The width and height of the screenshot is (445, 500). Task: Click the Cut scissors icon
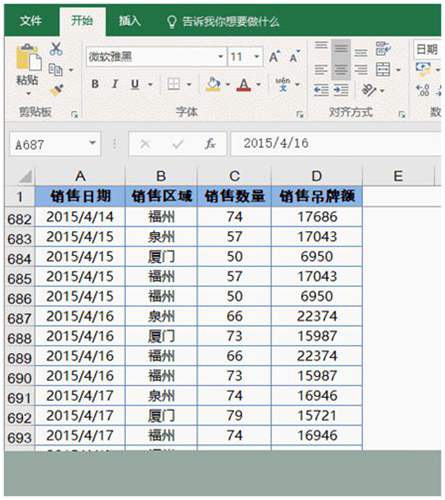(56, 49)
